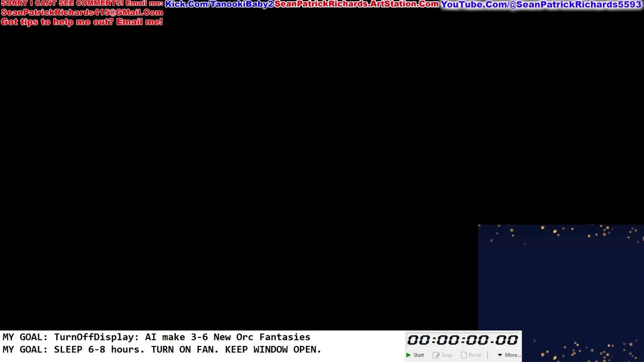Viewport: 644px width, 362px height.
Task: Click the starry blue wallpaper thumbnail
Action: point(561,293)
